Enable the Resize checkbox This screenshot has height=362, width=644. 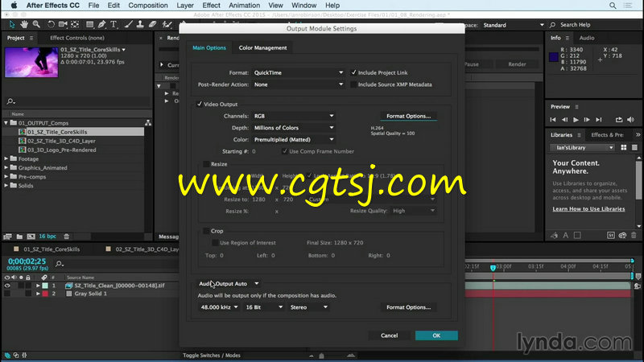point(206,164)
